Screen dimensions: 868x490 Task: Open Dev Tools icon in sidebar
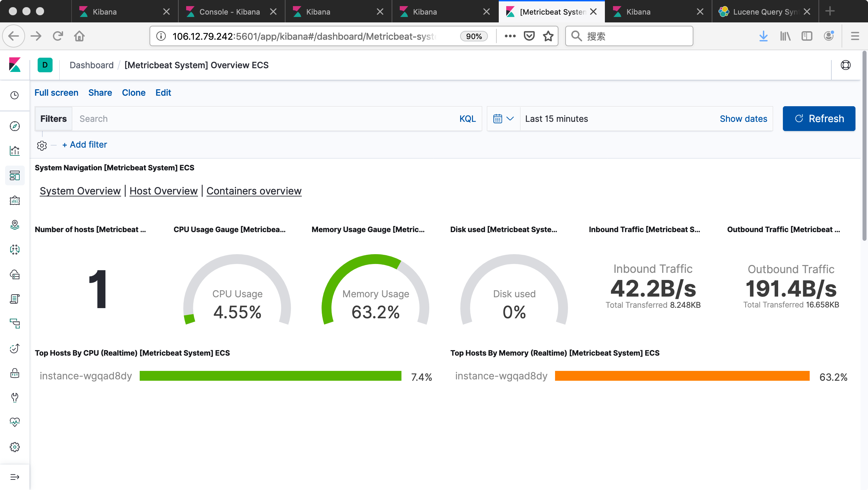(x=15, y=397)
